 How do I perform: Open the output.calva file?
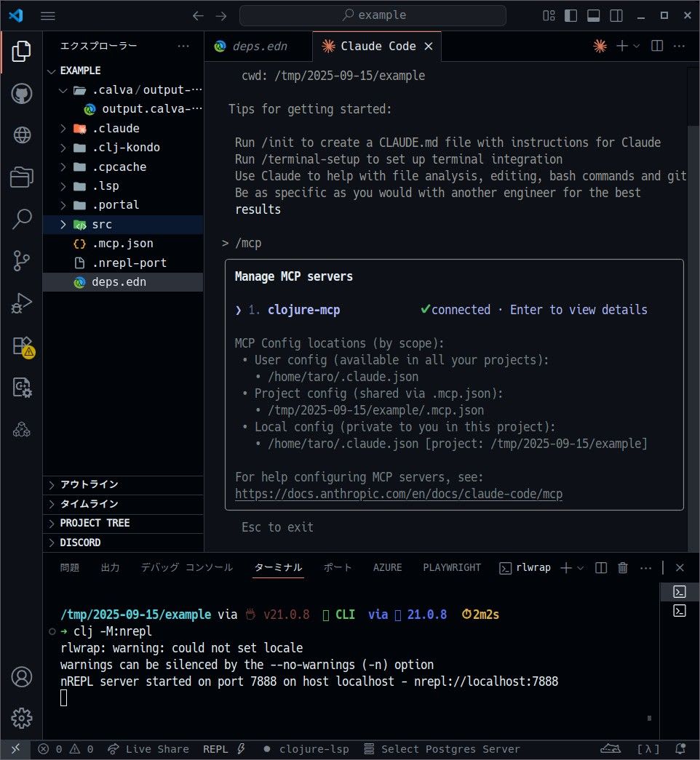123,109
